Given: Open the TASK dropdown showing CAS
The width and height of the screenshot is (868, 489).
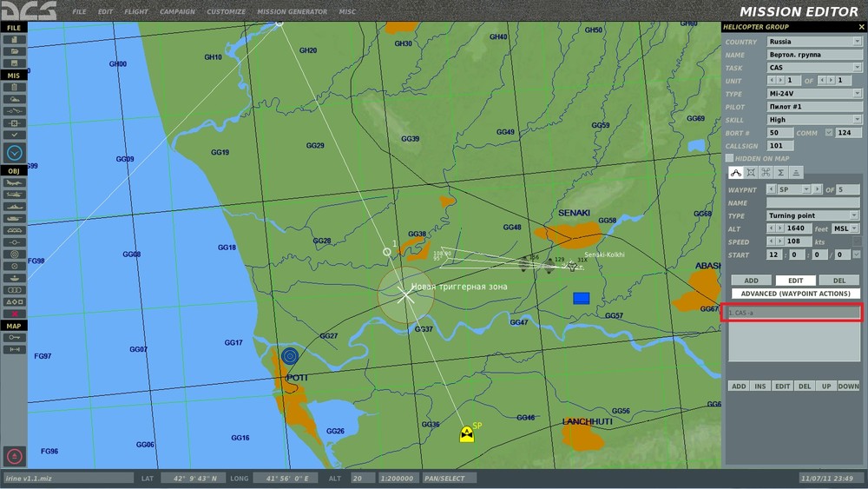Looking at the screenshot, I should click(814, 68).
